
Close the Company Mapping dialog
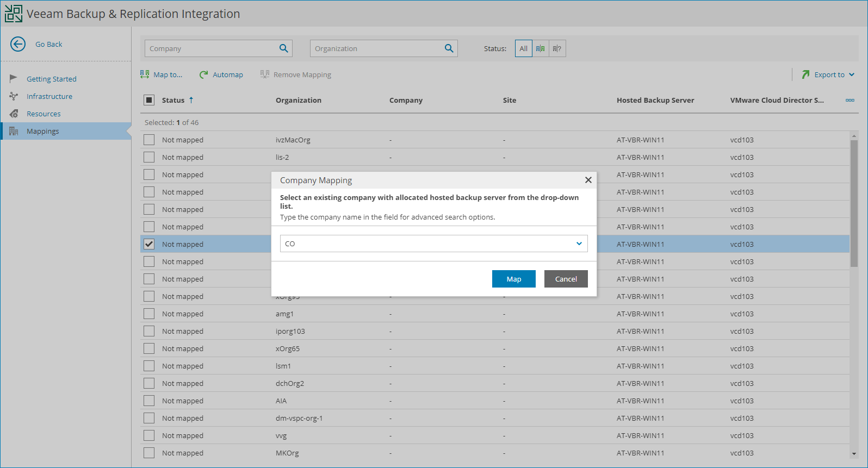point(588,180)
